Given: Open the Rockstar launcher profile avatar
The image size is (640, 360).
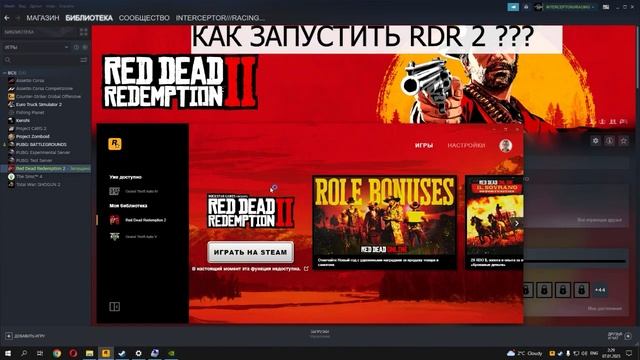Looking at the screenshot, I should point(506,146).
